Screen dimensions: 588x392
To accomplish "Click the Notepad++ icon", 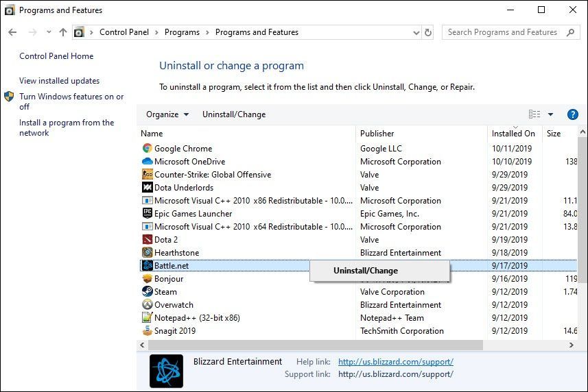I will 148,317.
